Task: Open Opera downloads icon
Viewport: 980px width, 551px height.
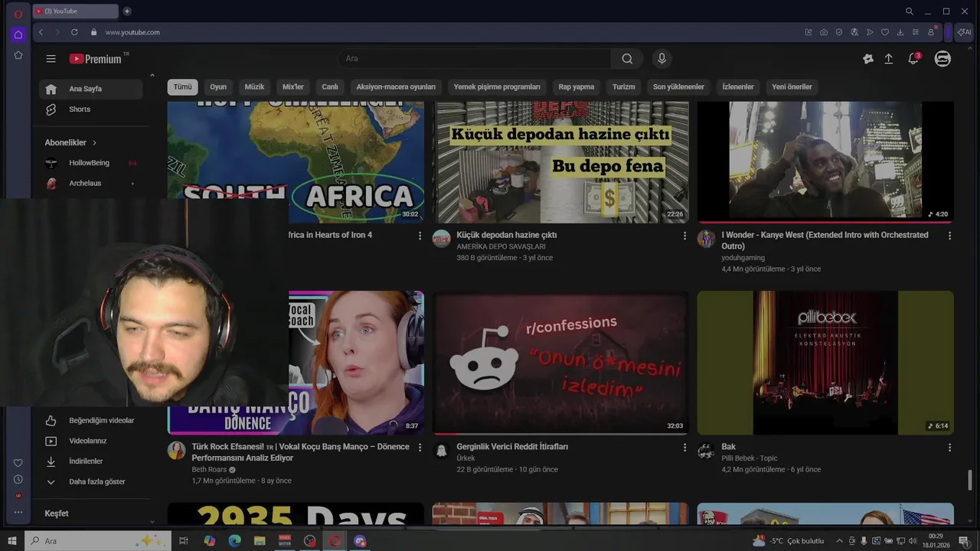Action: pos(900,32)
